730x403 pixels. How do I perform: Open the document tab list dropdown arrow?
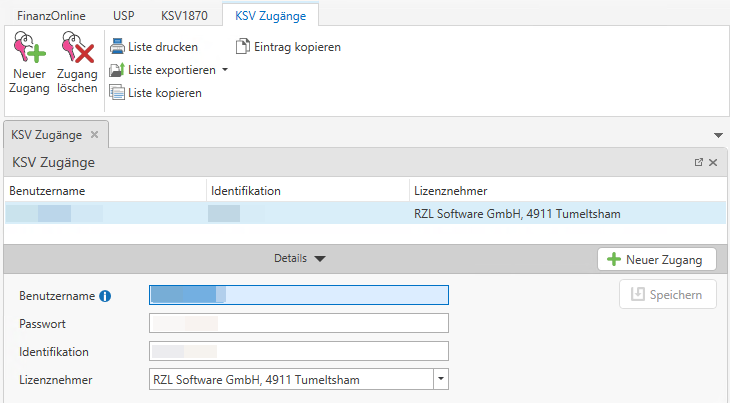point(718,134)
